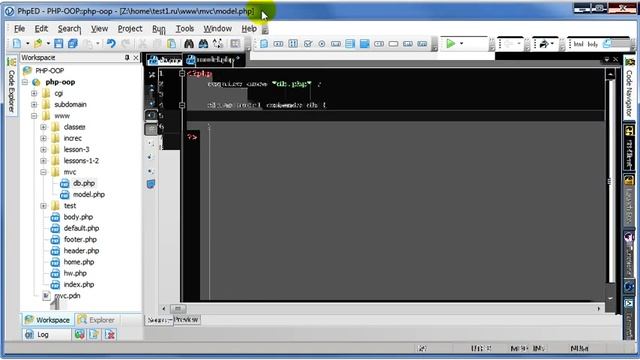Switch to the Workspace bottom tab
640x360 pixels.
click(47, 320)
